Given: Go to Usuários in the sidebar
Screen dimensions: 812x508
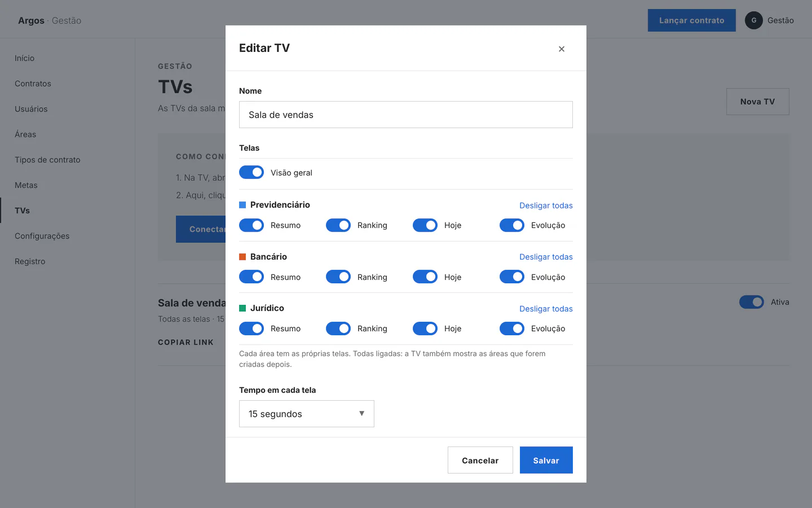Looking at the screenshot, I should (31, 109).
